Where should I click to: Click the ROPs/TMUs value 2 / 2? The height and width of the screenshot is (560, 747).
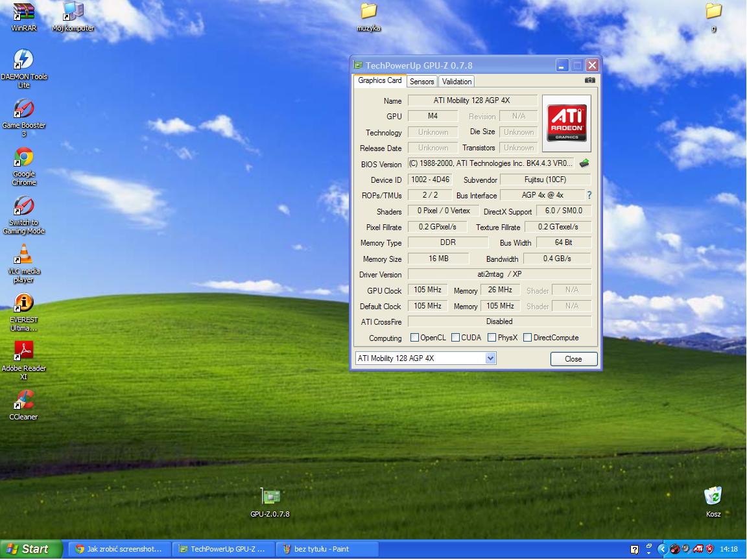pyautogui.click(x=430, y=195)
